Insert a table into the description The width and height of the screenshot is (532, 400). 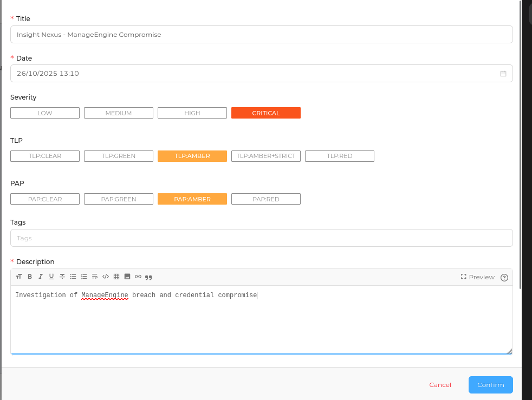coord(116,277)
